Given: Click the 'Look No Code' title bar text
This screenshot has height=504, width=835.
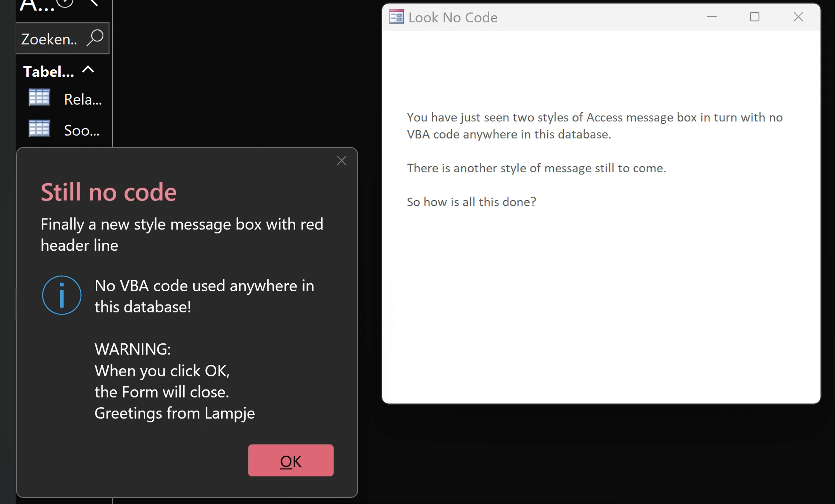Looking at the screenshot, I should tap(453, 18).
